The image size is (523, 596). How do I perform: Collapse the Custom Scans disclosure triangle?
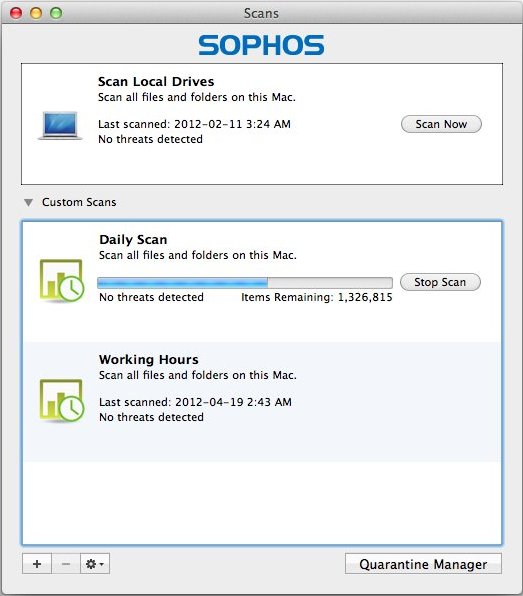point(28,203)
